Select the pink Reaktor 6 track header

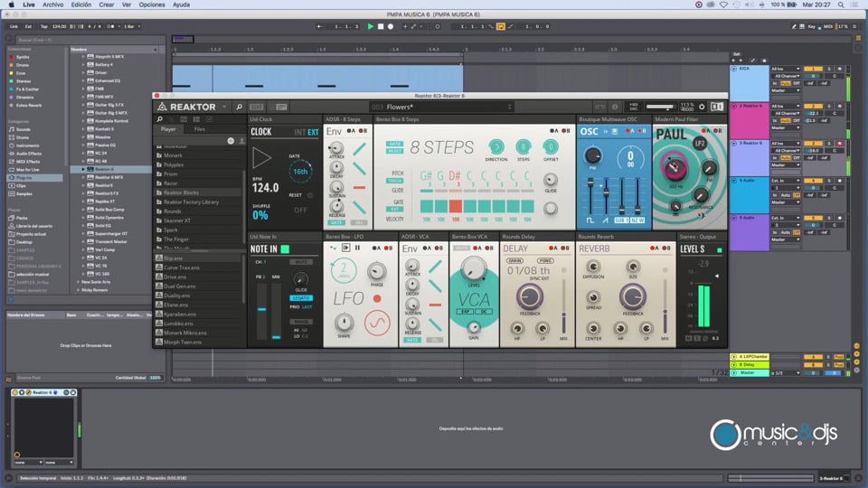tap(749, 120)
